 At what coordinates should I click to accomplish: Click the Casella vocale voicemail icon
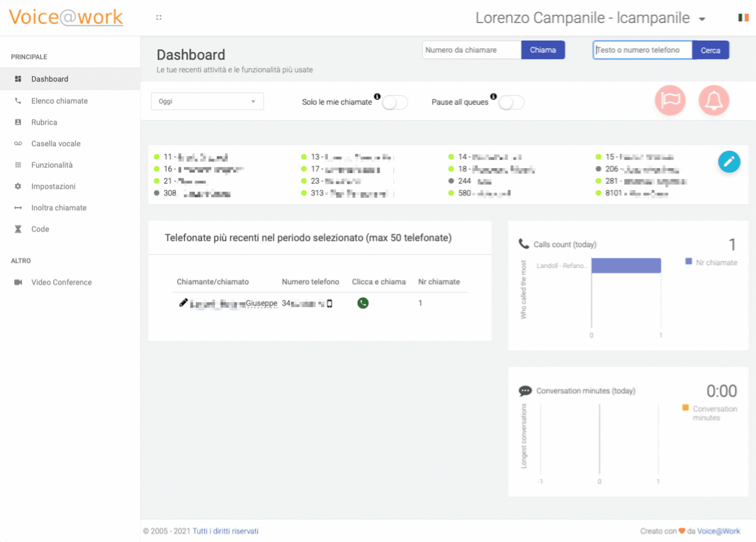(x=18, y=143)
